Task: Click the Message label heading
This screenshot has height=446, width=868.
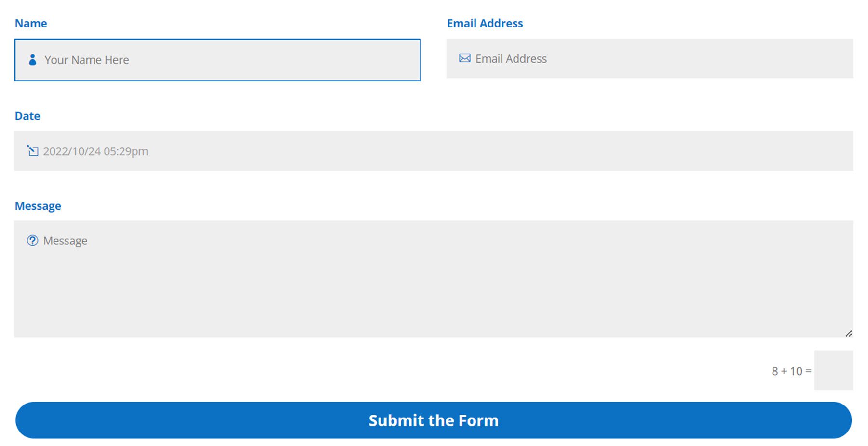Action: pos(38,206)
